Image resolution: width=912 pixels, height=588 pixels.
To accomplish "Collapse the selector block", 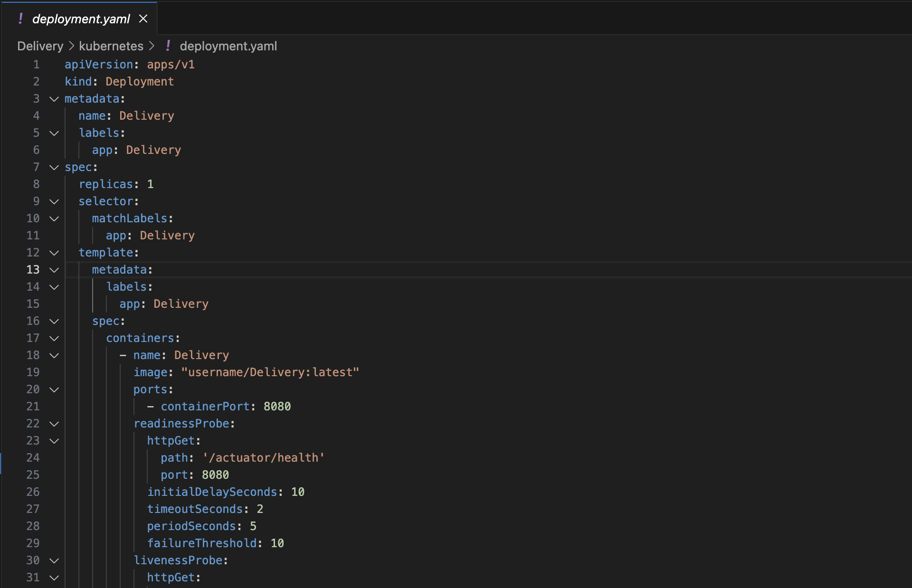I will tap(54, 201).
